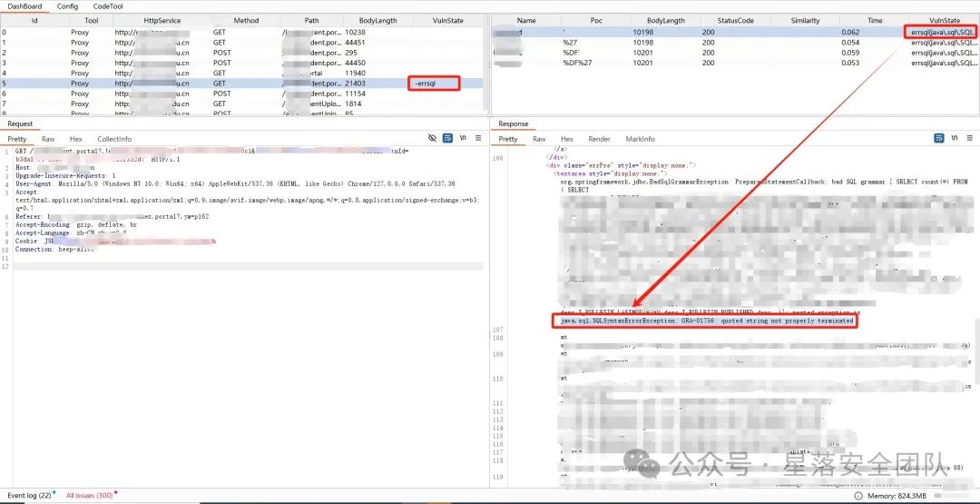The width and height of the screenshot is (980, 504).
Task: Sort the right table by Poc column
Action: coord(595,21)
